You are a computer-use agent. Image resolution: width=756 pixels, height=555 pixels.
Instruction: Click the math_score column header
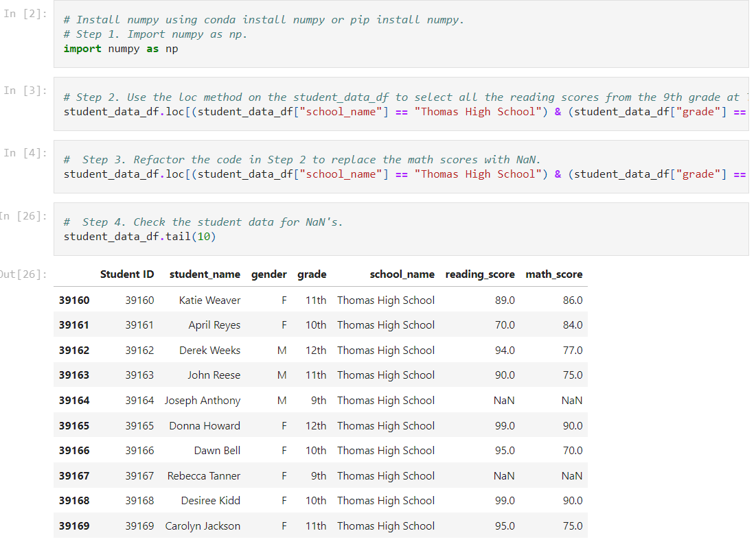(x=554, y=274)
